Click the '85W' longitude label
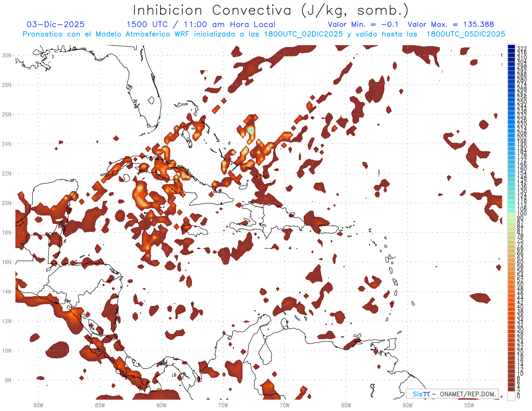 coord(100,405)
